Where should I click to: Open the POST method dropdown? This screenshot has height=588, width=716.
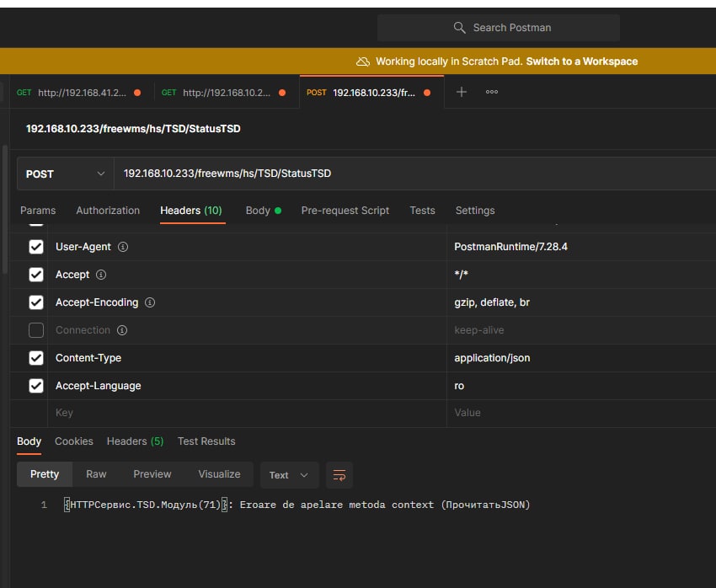pos(65,174)
